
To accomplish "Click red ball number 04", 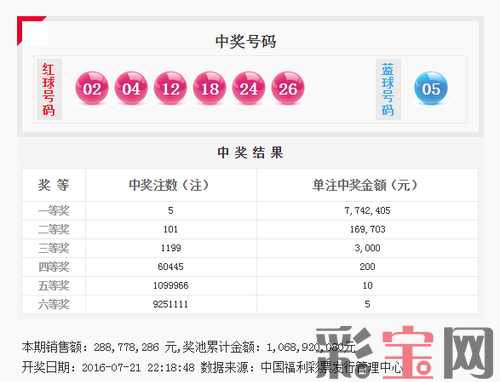I will pos(131,88).
